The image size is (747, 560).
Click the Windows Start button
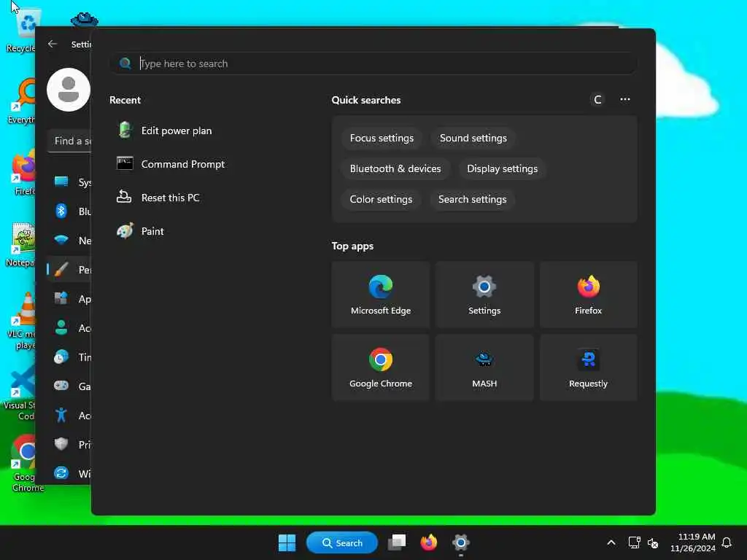[x=287, y=542]
